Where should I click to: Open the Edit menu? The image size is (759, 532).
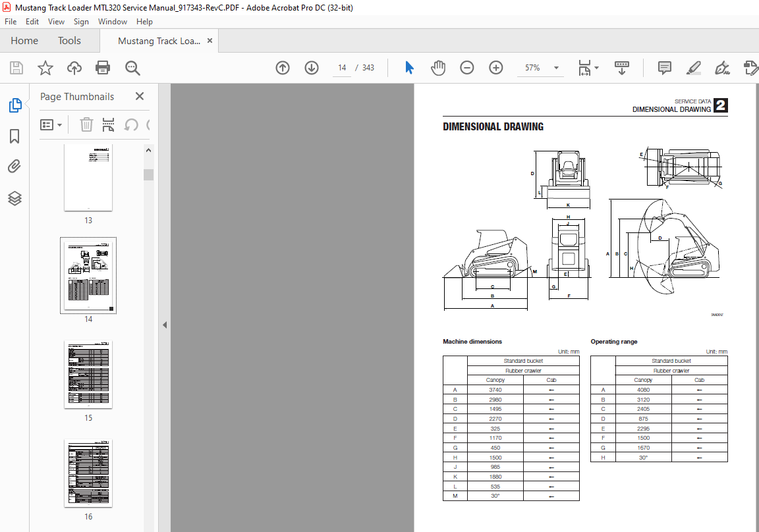pyautogui.click(x=32, y=22)
